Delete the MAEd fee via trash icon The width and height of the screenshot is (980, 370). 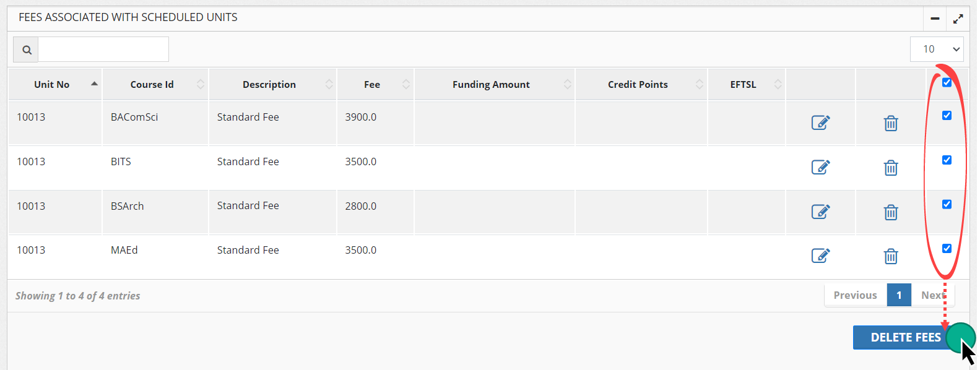[x=890, y=256]
